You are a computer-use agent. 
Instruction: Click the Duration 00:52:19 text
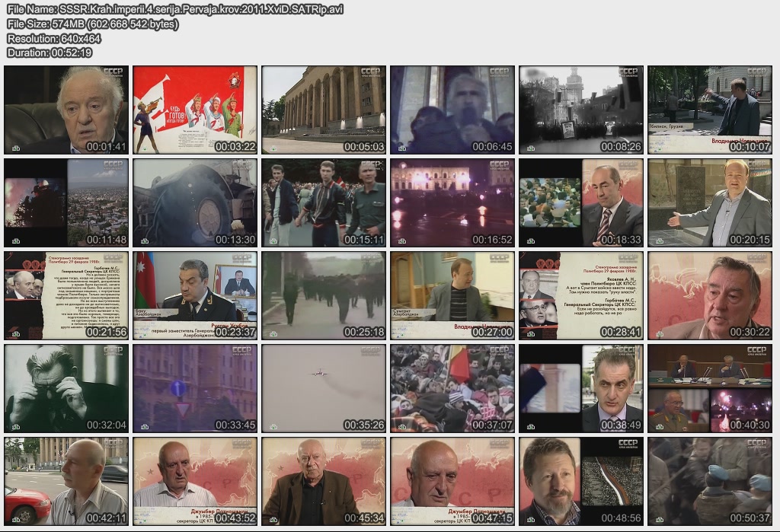point(50,53)
